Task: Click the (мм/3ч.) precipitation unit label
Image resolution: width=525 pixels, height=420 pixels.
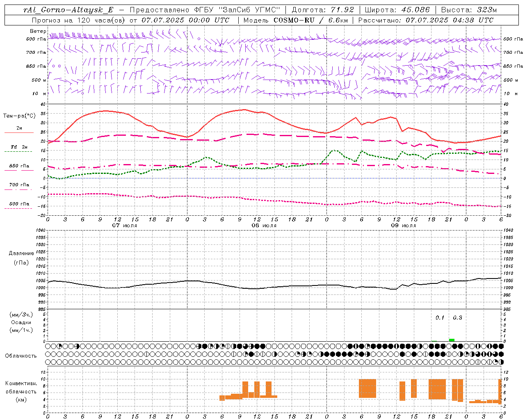Action: [x=21, y=315]
